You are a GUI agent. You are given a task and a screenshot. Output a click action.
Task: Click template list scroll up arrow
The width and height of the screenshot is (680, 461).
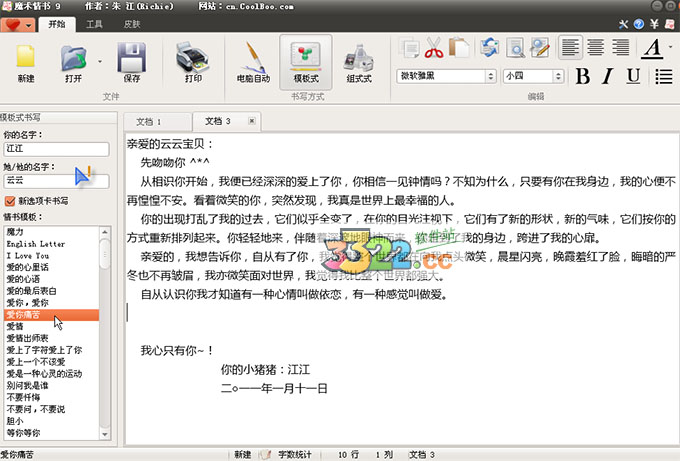(105, 232)
